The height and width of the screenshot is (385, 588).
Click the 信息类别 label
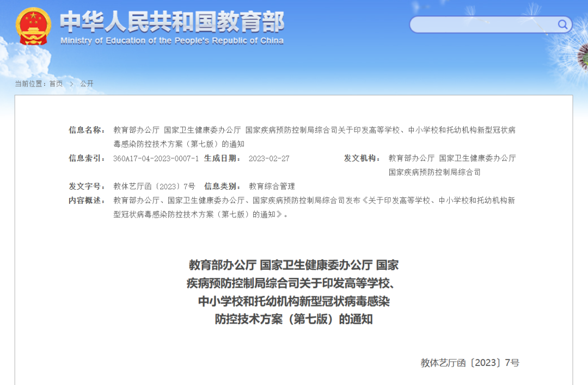point(222,186)
